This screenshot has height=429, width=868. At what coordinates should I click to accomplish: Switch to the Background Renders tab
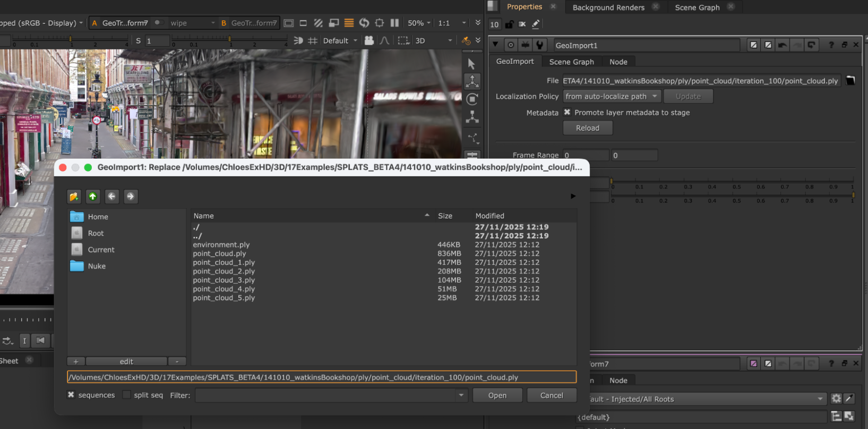click(608, 7)
